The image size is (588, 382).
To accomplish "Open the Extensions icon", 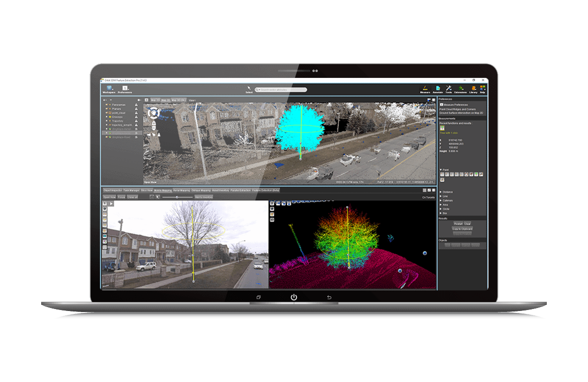I will [460, 89].
